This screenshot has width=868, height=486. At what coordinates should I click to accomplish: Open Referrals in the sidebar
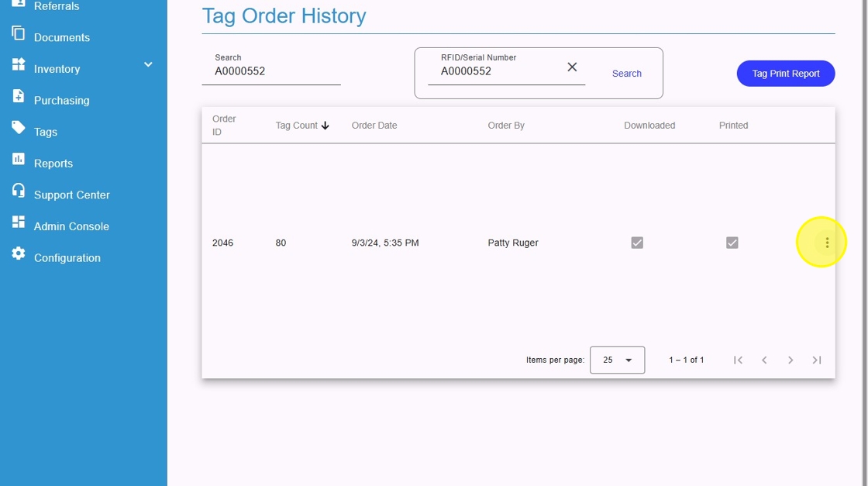point(57,6)
